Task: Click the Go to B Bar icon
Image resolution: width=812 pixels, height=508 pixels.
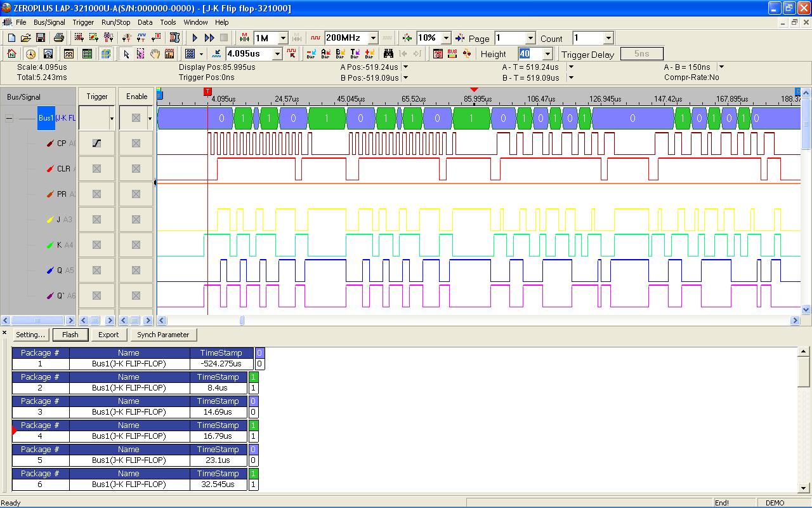Action: [340, 54]
